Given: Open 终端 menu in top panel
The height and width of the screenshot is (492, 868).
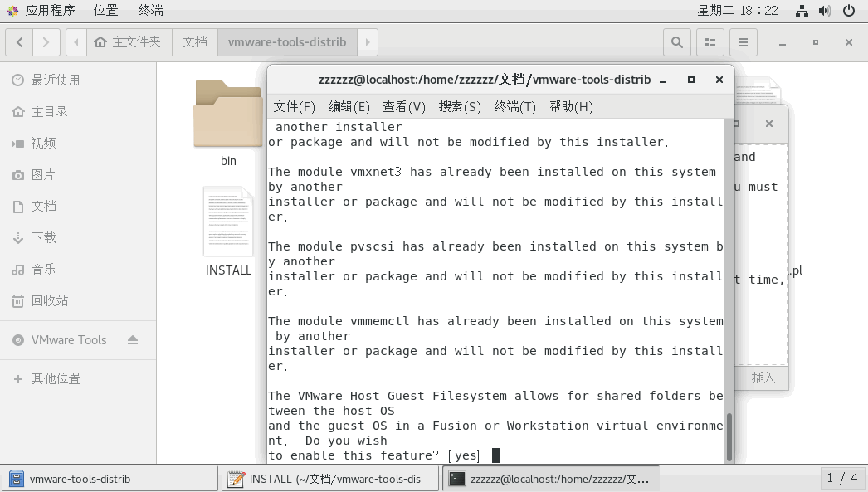Looking at the screenshot, I should [150, 11].
